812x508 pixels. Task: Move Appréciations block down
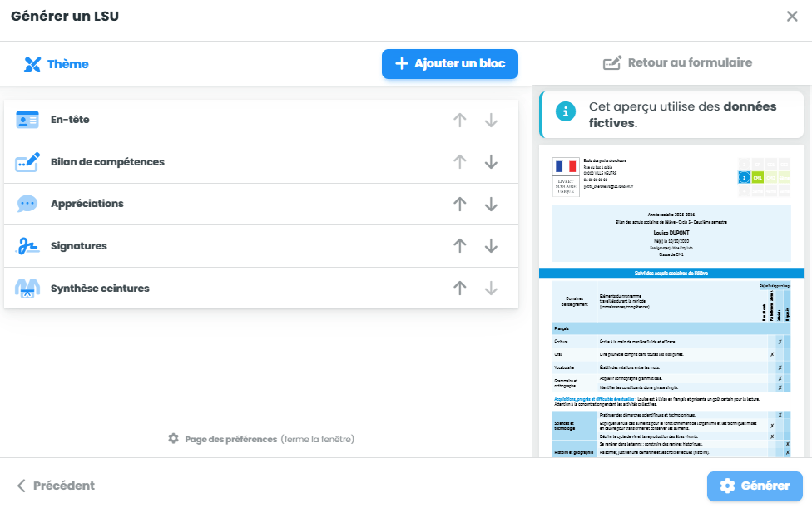pos(491,204)
